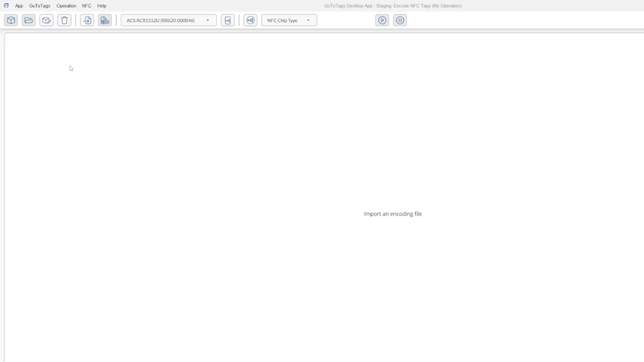The image size is (644, 362).
Task: Click the GoToTags app logo in title bar
Action: (6, 5)
